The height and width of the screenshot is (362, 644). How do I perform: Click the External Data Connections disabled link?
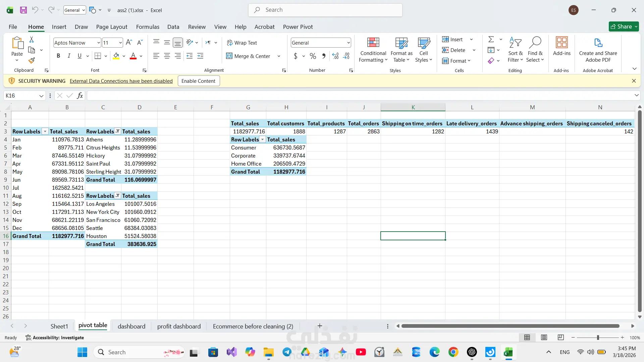121,81
